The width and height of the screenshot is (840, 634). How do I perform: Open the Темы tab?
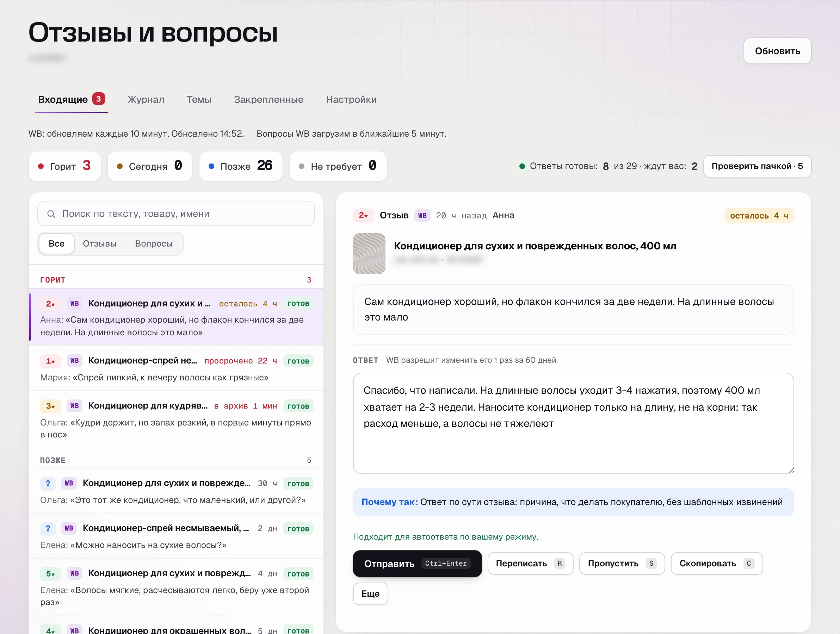(199, 99)
